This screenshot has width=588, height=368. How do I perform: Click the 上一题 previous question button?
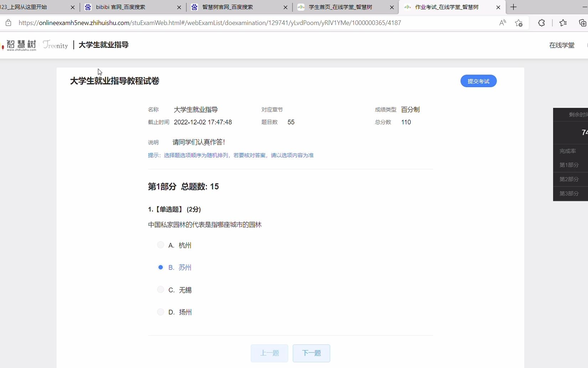click(x=269, y=353)
